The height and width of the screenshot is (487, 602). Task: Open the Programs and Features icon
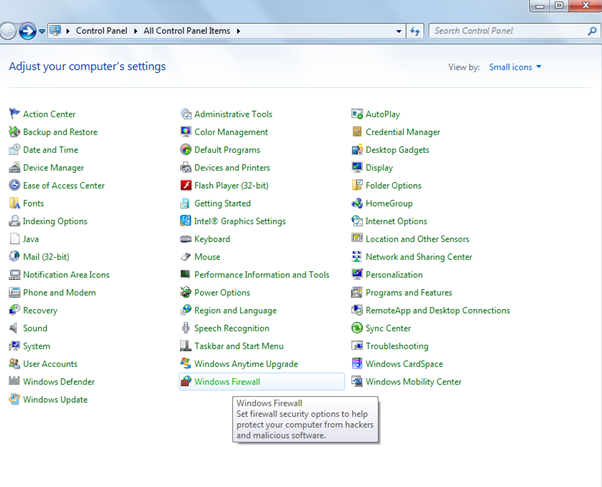click(357, 292)
